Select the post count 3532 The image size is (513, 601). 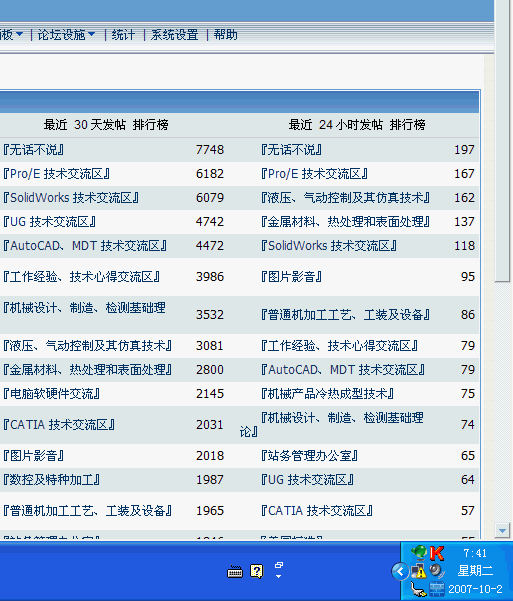point(210,315)
